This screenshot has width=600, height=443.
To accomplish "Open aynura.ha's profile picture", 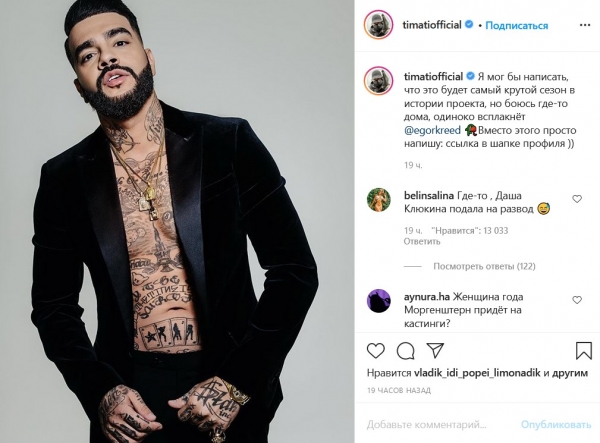I will [378, 301].
